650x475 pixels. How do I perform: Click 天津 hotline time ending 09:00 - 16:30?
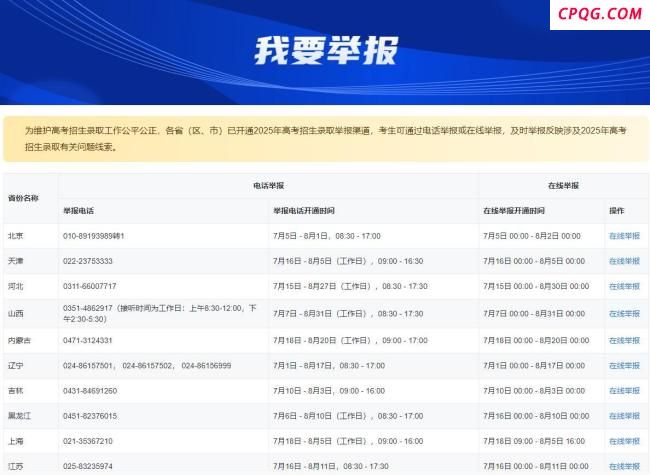point(348,261)
